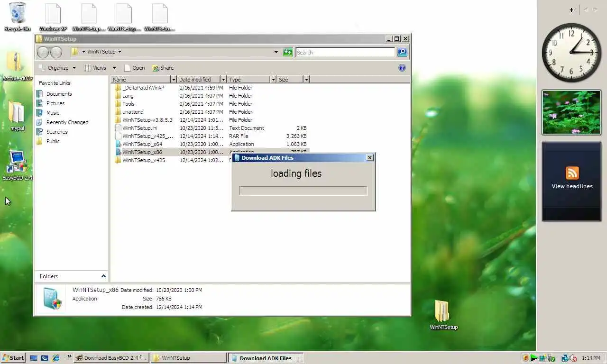Expand the WinNTSetup breadcrumb arrow
This screenshot has height=364, width=607.
pos(120,52)
